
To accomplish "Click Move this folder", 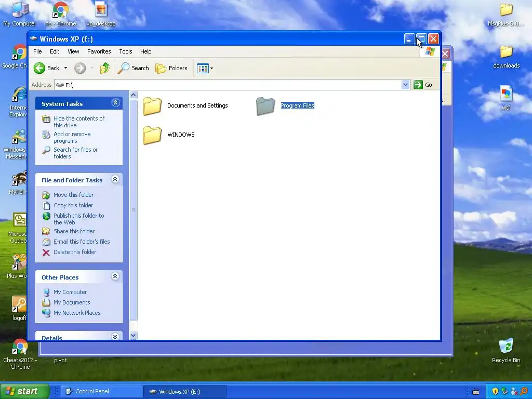I will click(x=73, y=195).
